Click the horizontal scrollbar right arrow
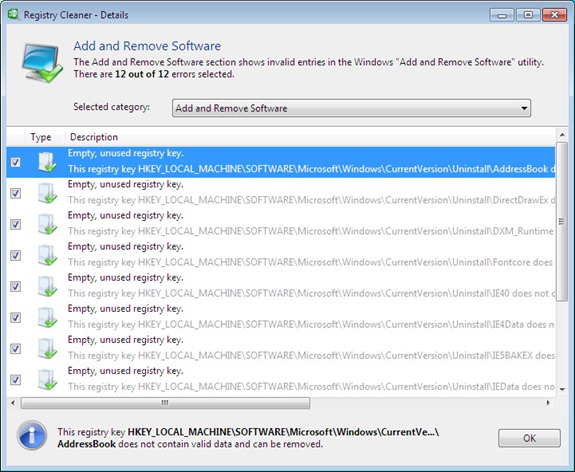 coord(548,403)
